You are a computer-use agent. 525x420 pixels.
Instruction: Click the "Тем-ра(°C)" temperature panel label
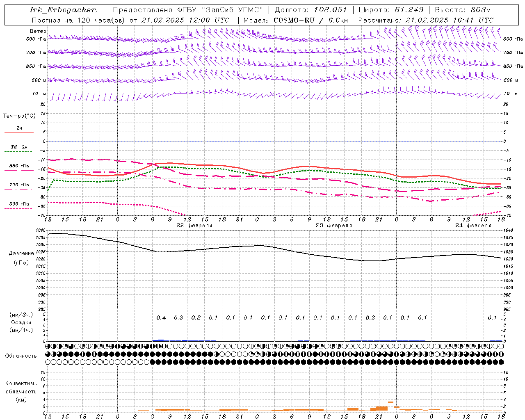pyautogui.click(x=19, y=116)
